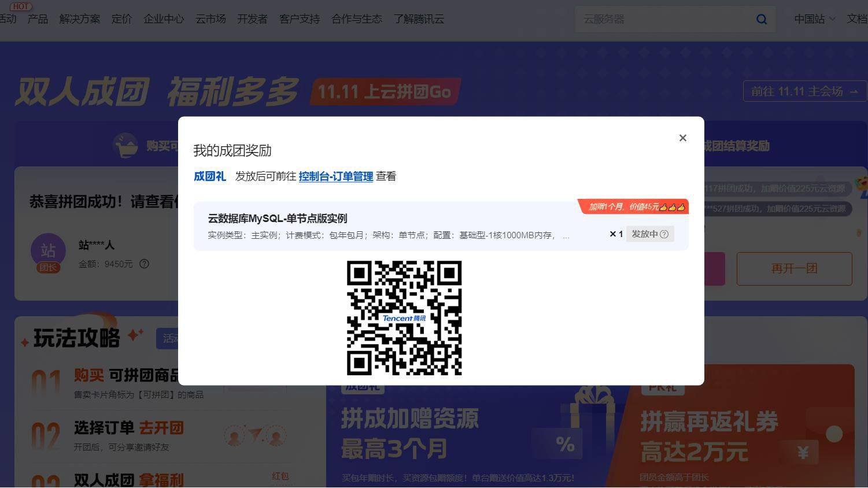Open the 合作与生态 menu
Image resolution: width=868 pixels, height=488 pixels.
point(357,19)
